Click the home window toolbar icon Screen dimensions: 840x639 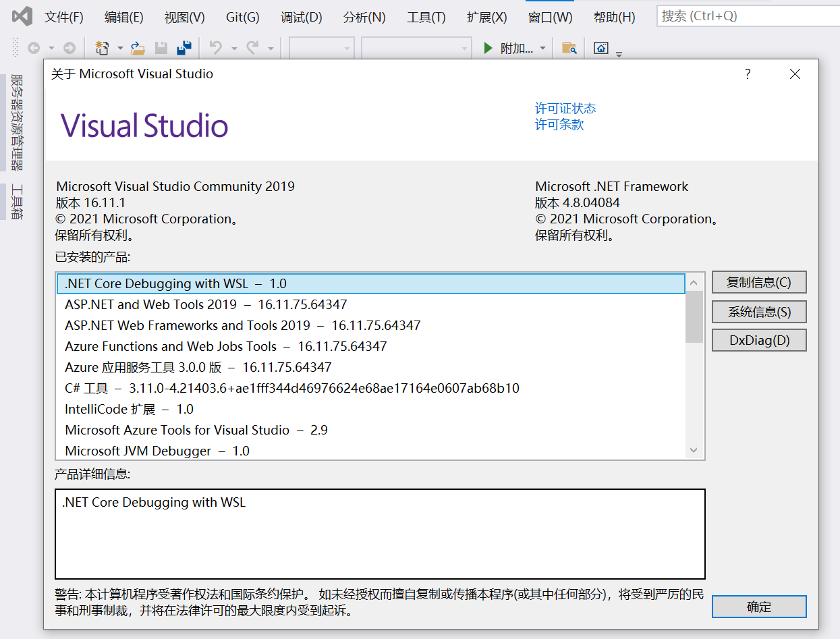coord(601,48)
